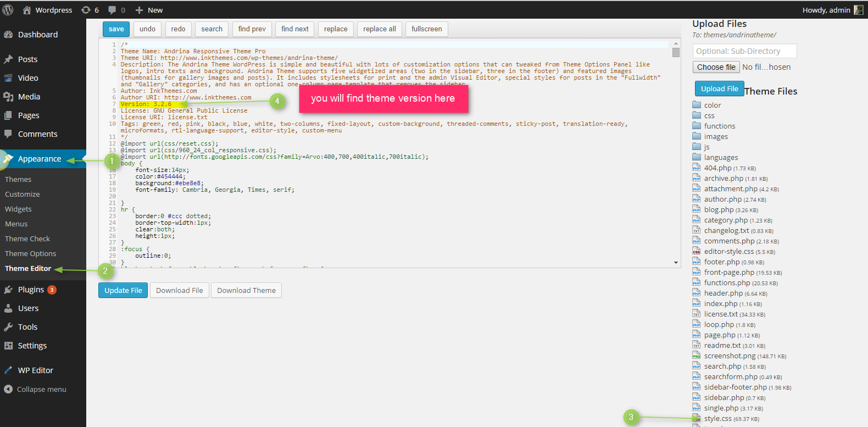This screenshot has height=427, width=868.
Task: Click the find next button
Action: pyautogui.click(x=295, y=29)
